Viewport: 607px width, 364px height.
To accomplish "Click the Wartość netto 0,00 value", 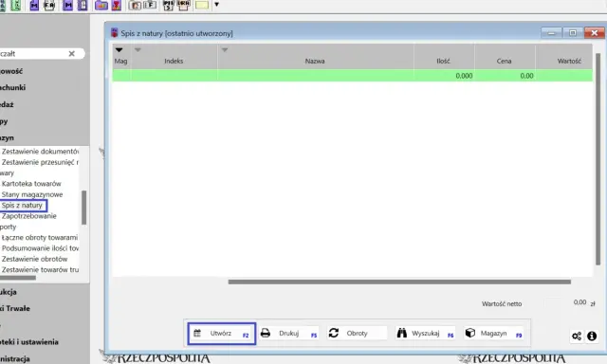I will [579, 302].
